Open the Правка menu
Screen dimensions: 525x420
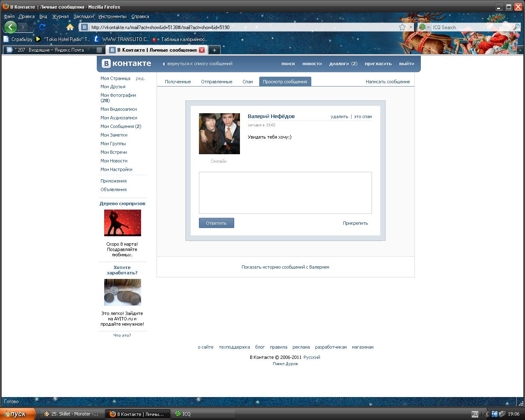(x=27, y=16)
